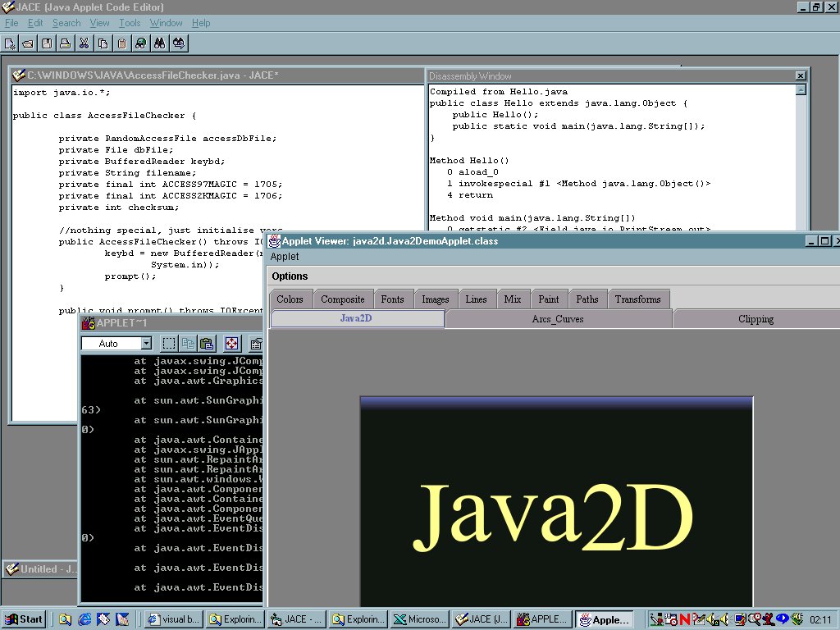Print the document with the printer icon

coord(65,43)
